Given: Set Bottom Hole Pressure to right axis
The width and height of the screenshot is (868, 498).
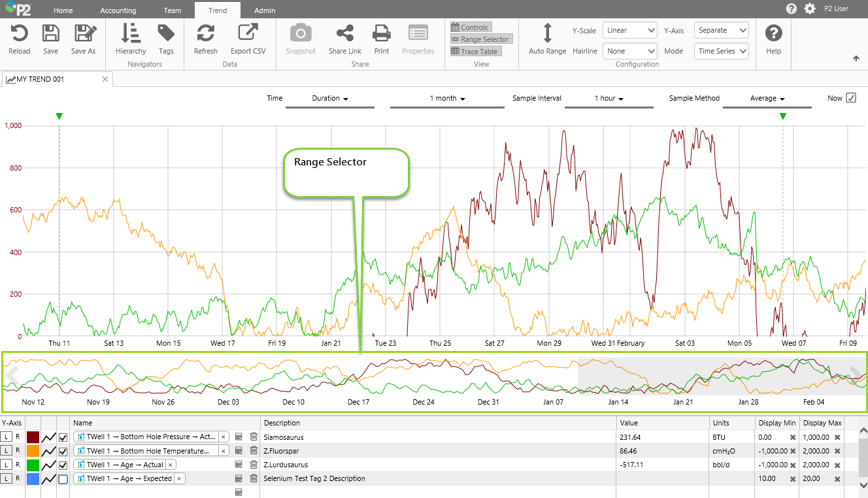Looking at the screenshot, I should point(18,437).
